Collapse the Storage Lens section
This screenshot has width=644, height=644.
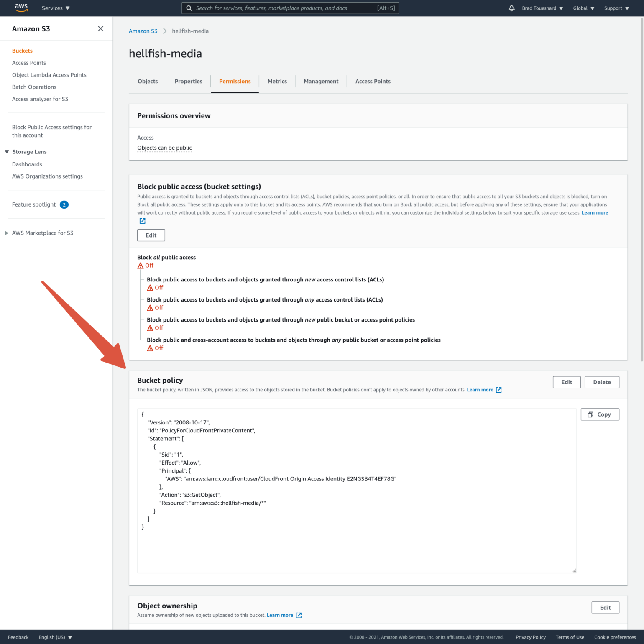(x=6, y=151)
